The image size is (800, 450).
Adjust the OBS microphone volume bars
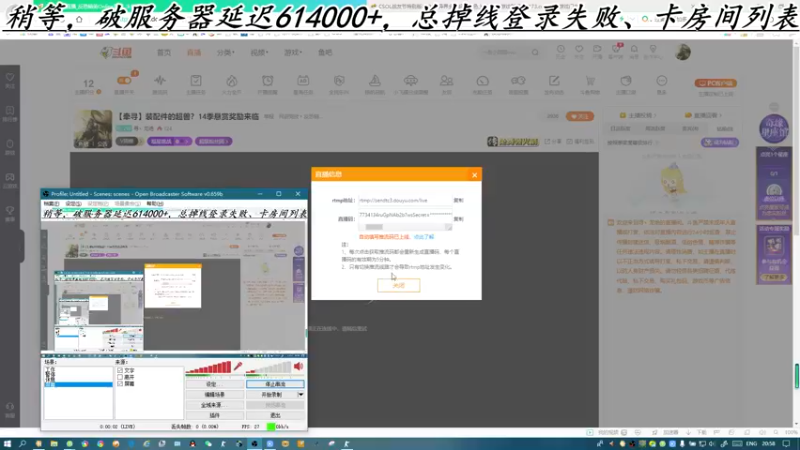(x=209, y=367)
